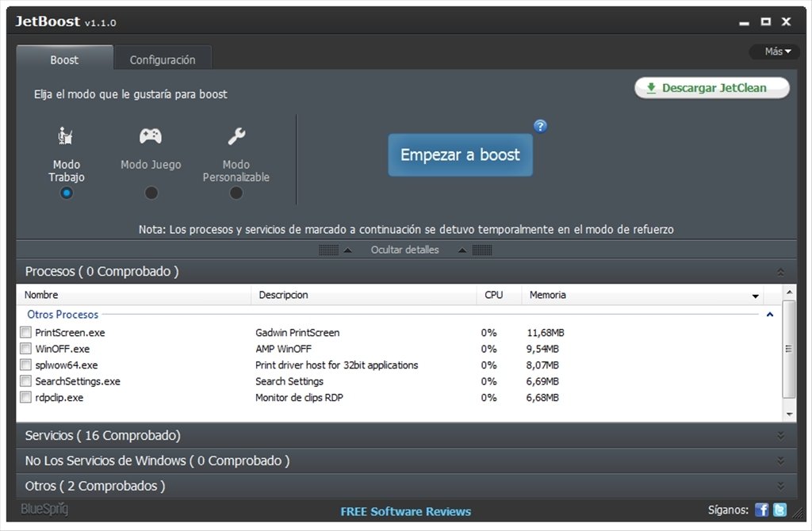Click the blue help question mark icon

click(540, 126)
